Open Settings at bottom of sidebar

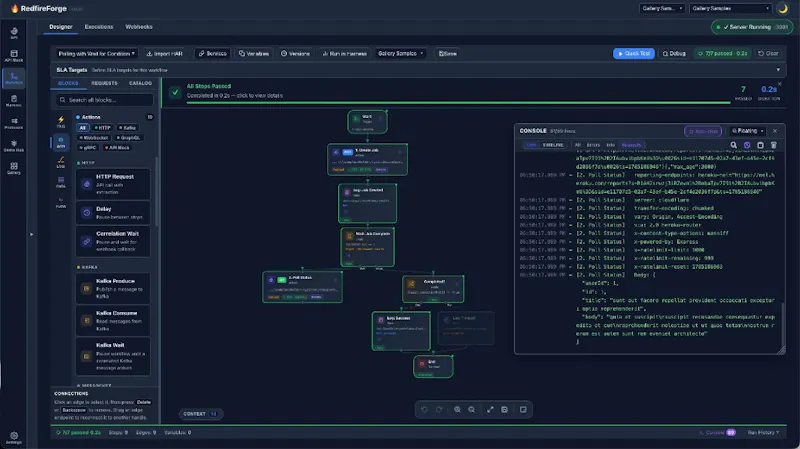[x=14, y=438]
